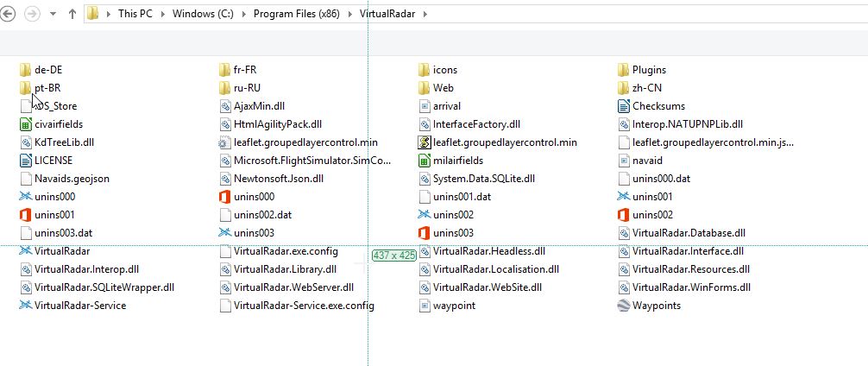Select Newtonsoft.Json.dll
Image resolution: width=868 pixels, height=366 pixels.
click(x=271, y=179)
